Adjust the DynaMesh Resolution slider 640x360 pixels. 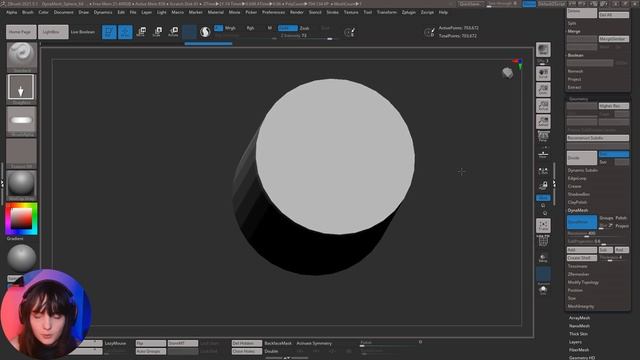(x=598, y=234)
